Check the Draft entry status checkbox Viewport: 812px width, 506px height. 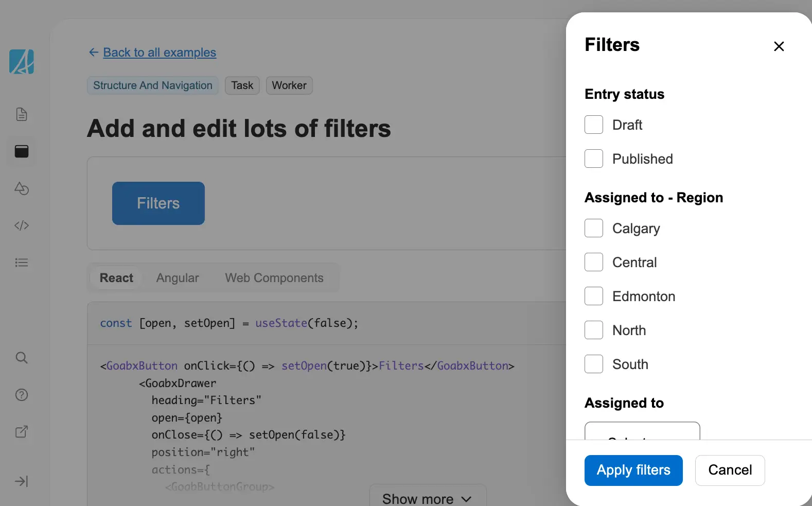[x=594, y=125]
